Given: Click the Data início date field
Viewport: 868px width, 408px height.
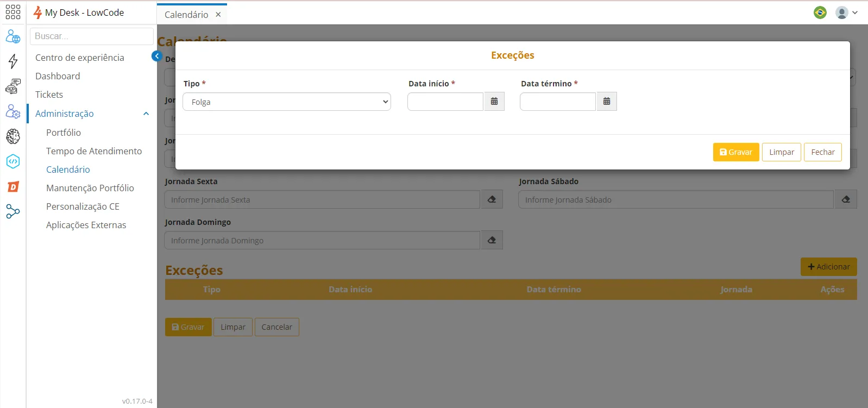Looking at the screenshot, I should [445, 102].
